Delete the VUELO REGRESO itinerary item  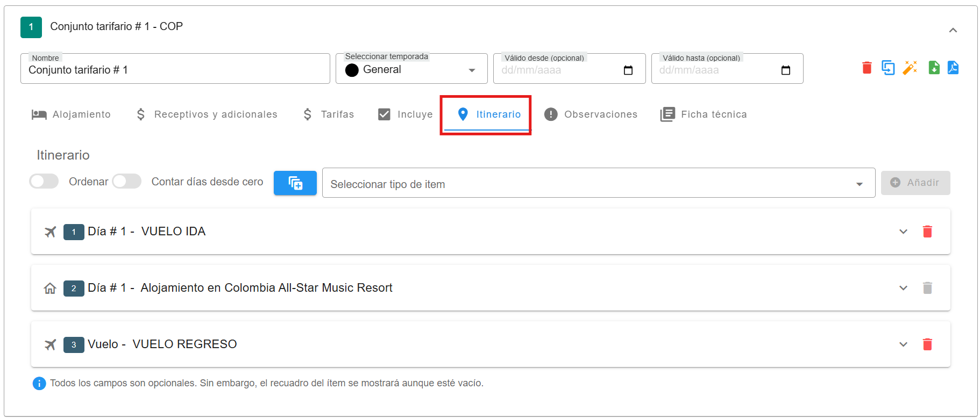click(927, 344)
